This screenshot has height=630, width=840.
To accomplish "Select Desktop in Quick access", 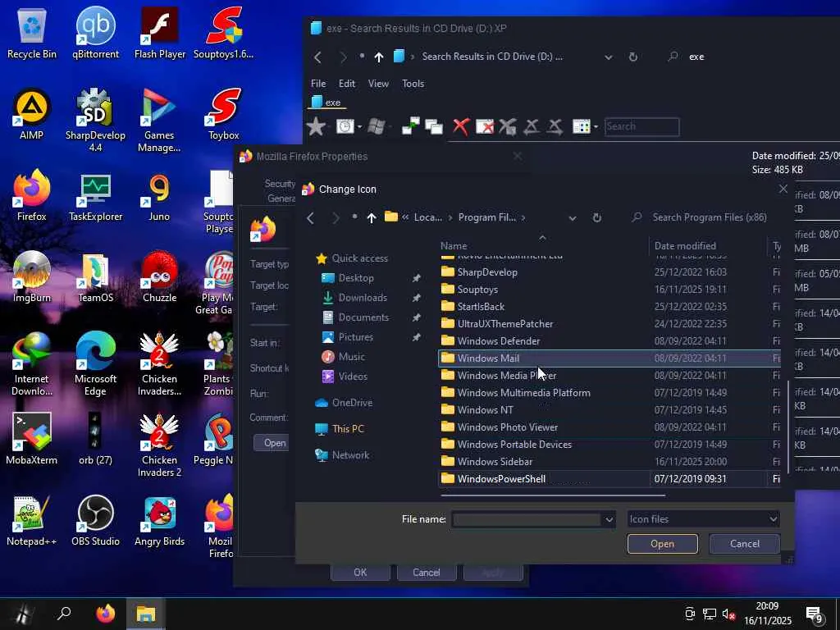I will [356, 278].
